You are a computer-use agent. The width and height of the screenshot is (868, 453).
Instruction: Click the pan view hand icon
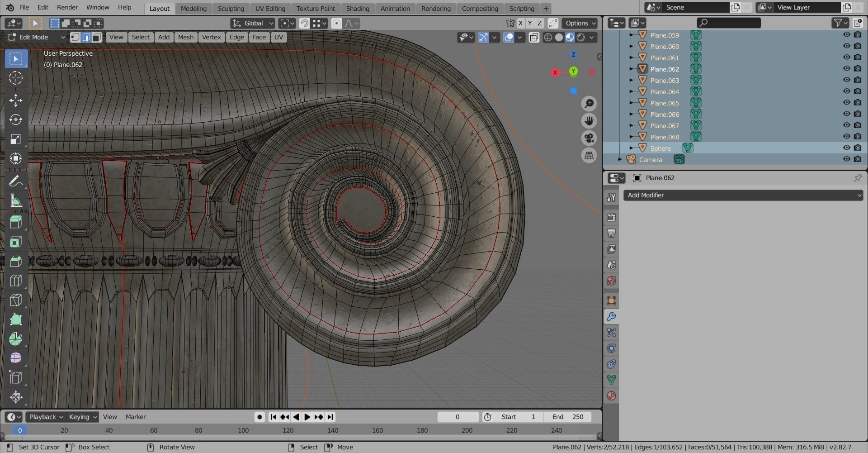pos(589,121)
